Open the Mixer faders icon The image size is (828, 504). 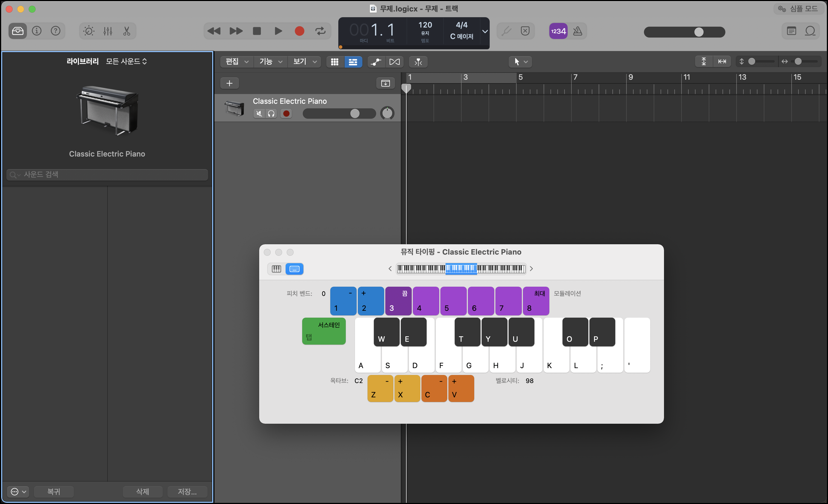108,31
